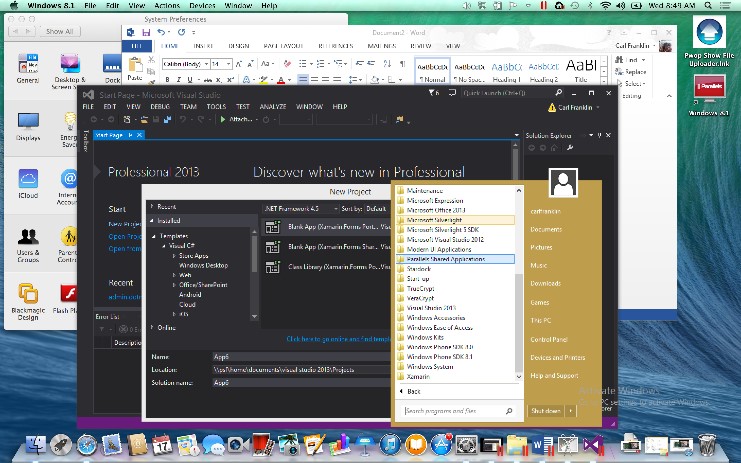Open the .NET Framework 4.5 dropdown
Screen dimensions: 741x463
301,208
